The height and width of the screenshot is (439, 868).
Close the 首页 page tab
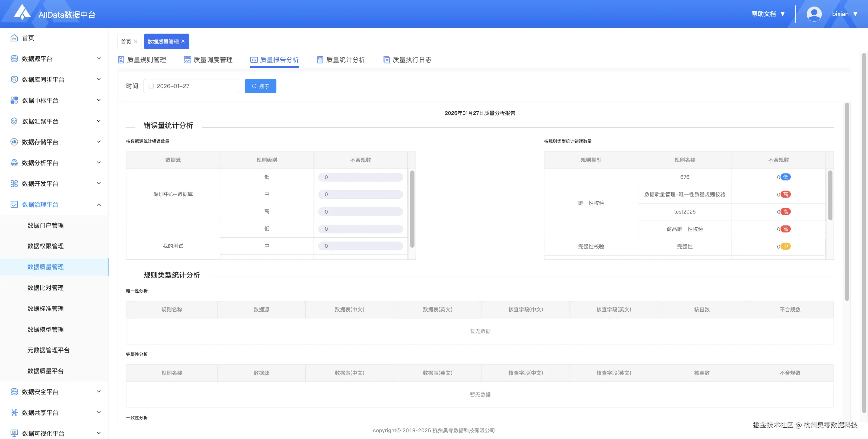tap(135, 41)
